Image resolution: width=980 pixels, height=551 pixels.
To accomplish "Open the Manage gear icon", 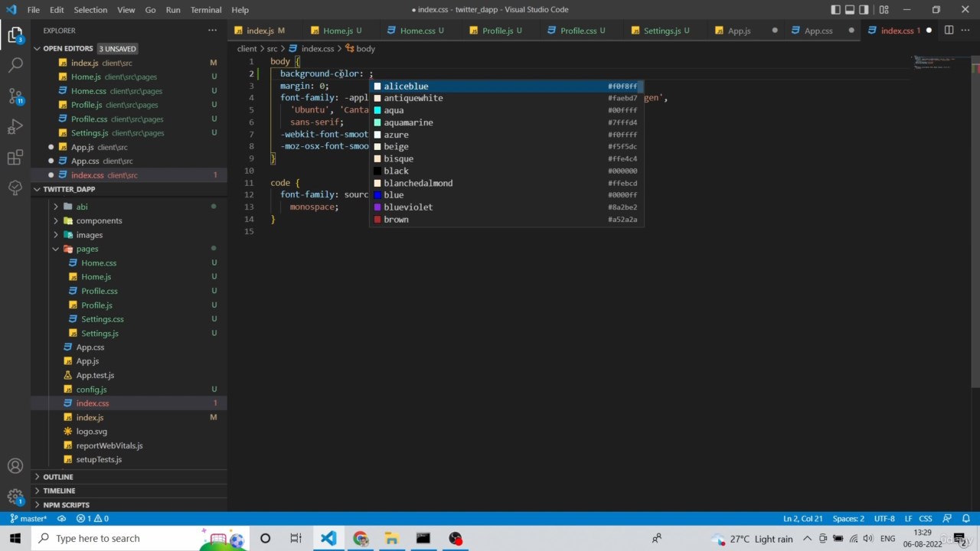I will tap(15, 497).
